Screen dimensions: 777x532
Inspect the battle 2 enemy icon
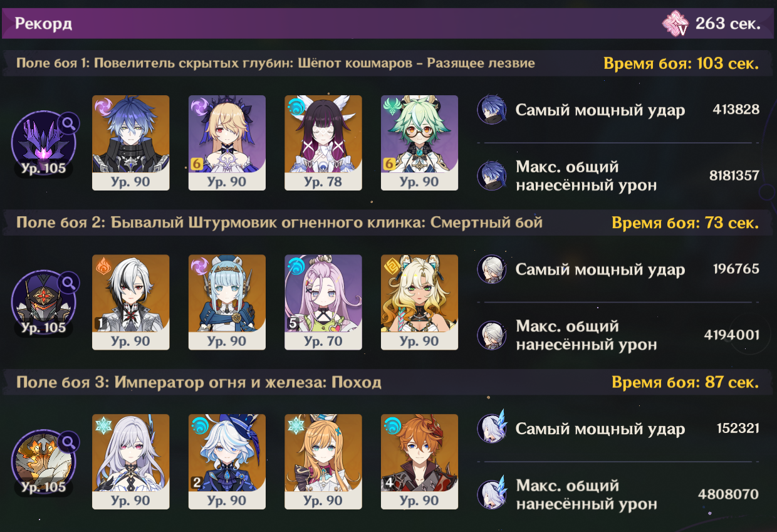click(x=43, y=304)
